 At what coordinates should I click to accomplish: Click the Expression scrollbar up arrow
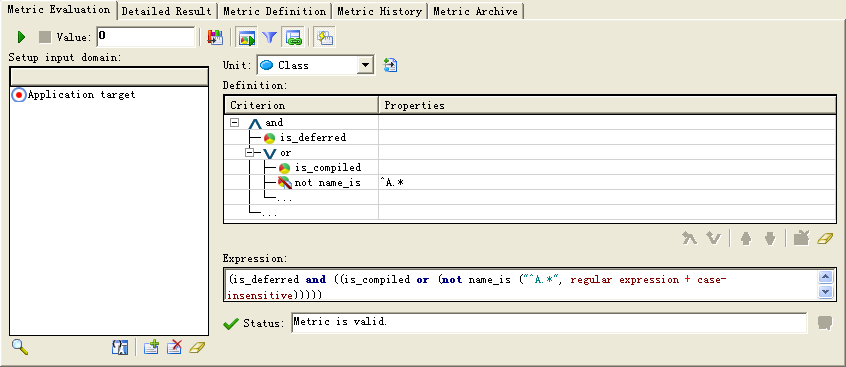point(826,277)
